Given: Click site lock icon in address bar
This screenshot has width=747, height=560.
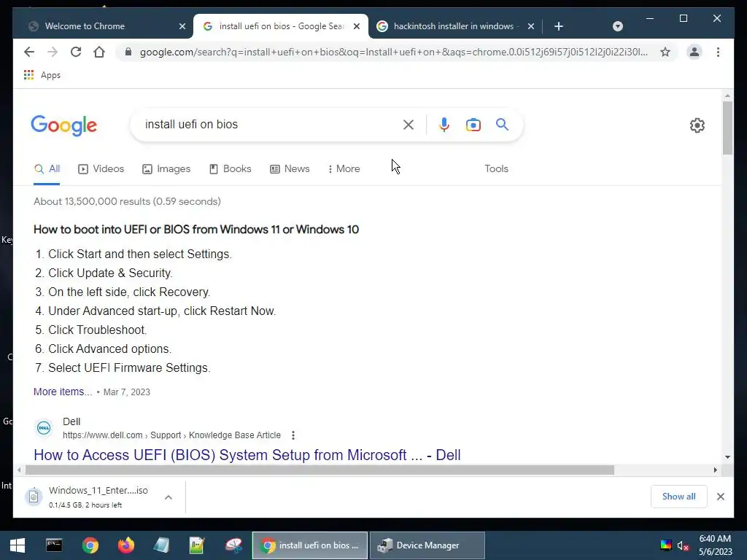Looking at the screenshot, I should point(128,52).
